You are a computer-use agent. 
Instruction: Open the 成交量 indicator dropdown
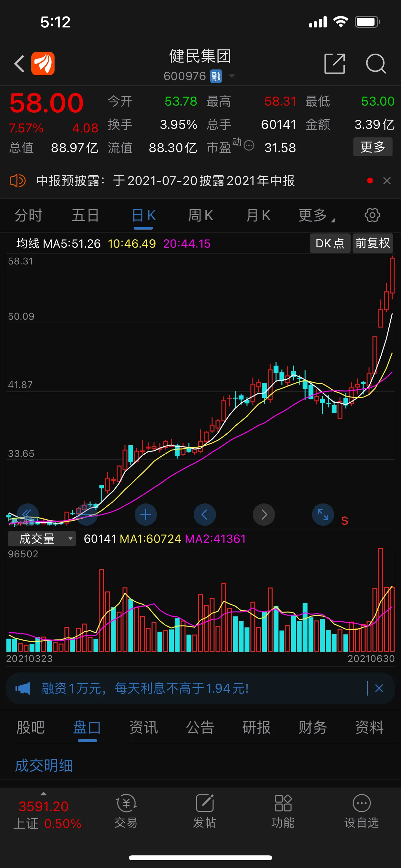42,538
